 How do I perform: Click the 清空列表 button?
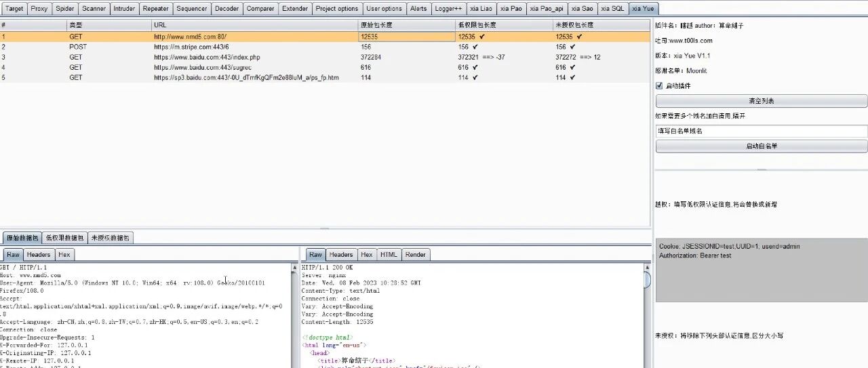762,101
